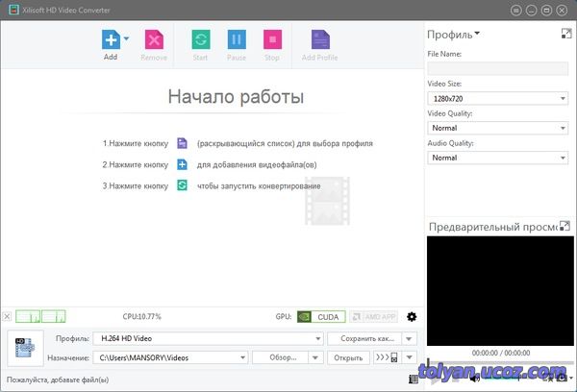Toggle CUDA GPU acceleration
577x392 pixels.
pos(321,317)
